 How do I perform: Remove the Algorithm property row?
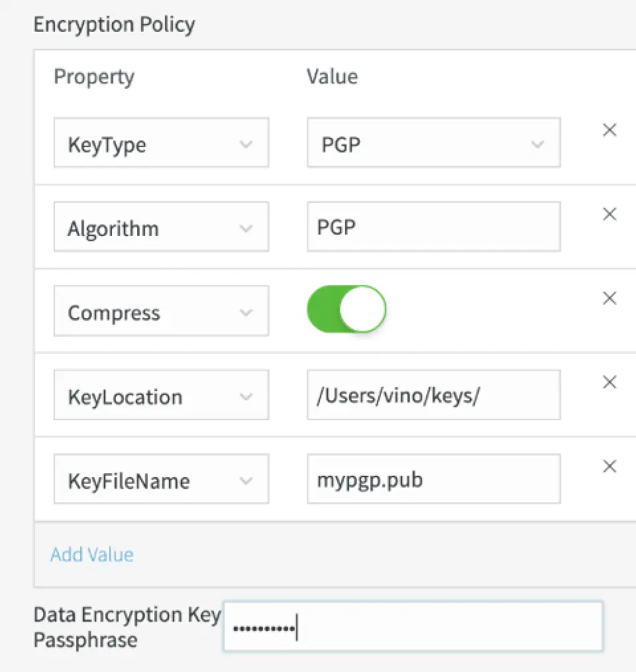pos(609,214)
